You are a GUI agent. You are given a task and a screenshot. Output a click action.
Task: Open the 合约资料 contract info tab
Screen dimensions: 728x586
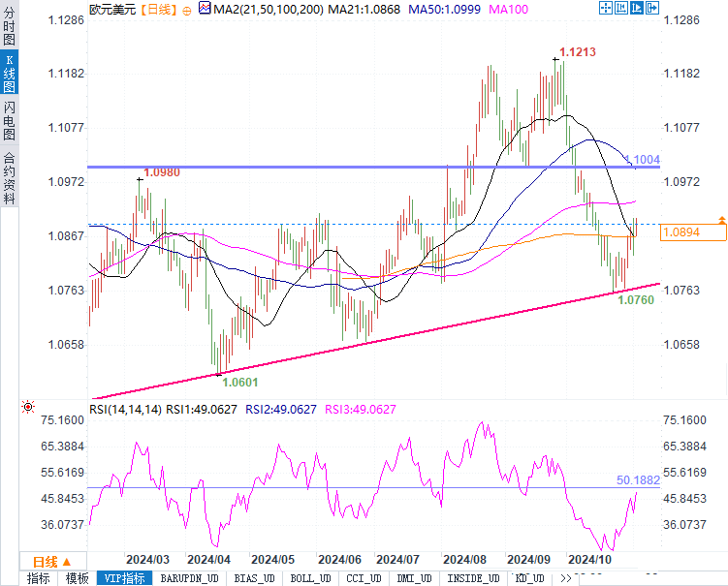[x=10, y=178]
